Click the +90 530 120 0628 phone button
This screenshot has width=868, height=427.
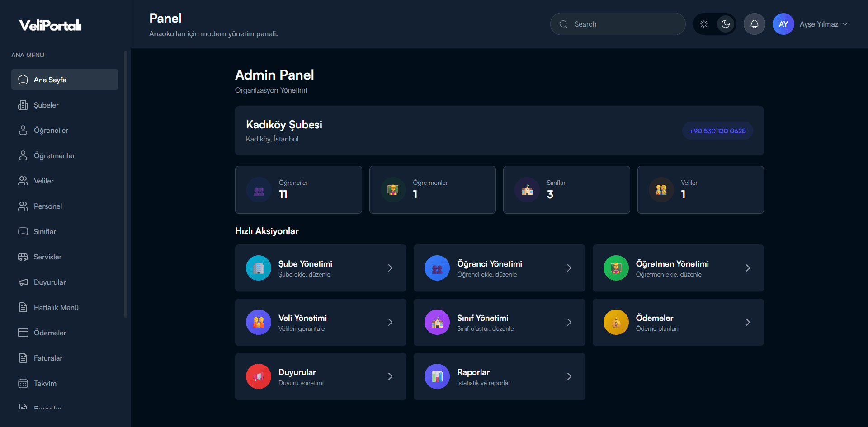click(717, 131)
